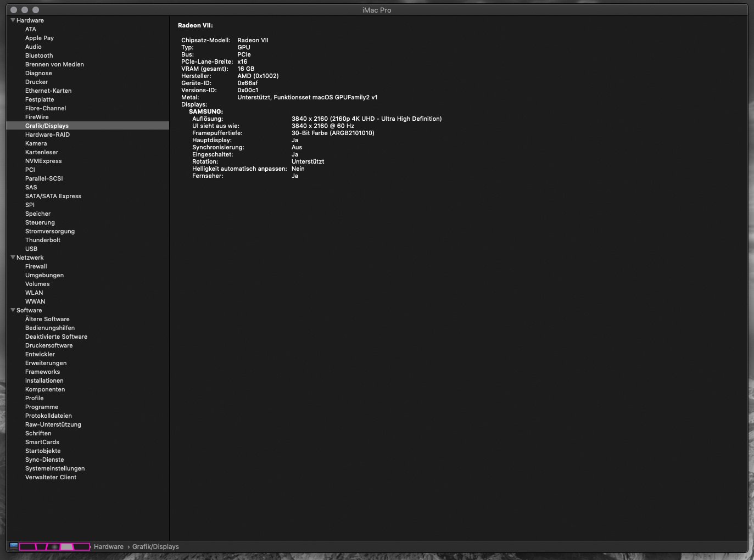Click the '30-Bit Farbe (ARGB2101010)' value

(333, 133)
